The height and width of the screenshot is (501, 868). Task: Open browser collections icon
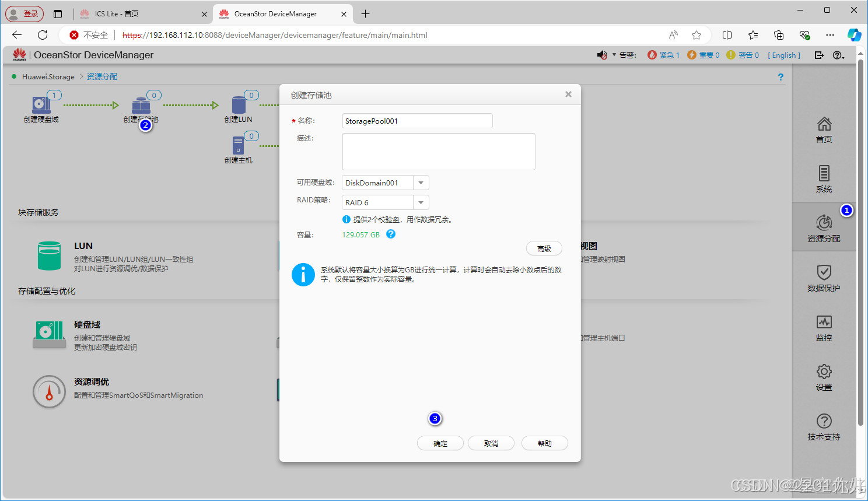click(x=779, y=35)
